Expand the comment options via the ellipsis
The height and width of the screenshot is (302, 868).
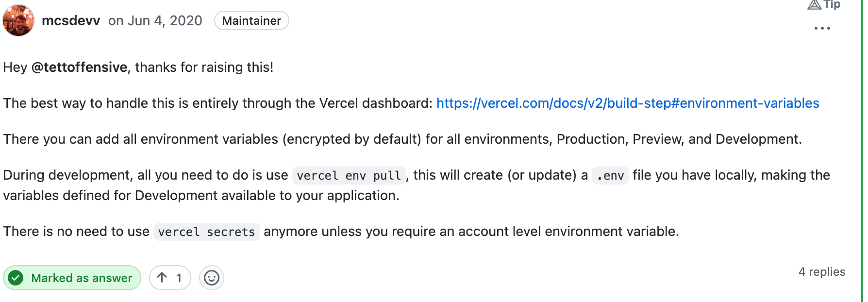(822, 28)
